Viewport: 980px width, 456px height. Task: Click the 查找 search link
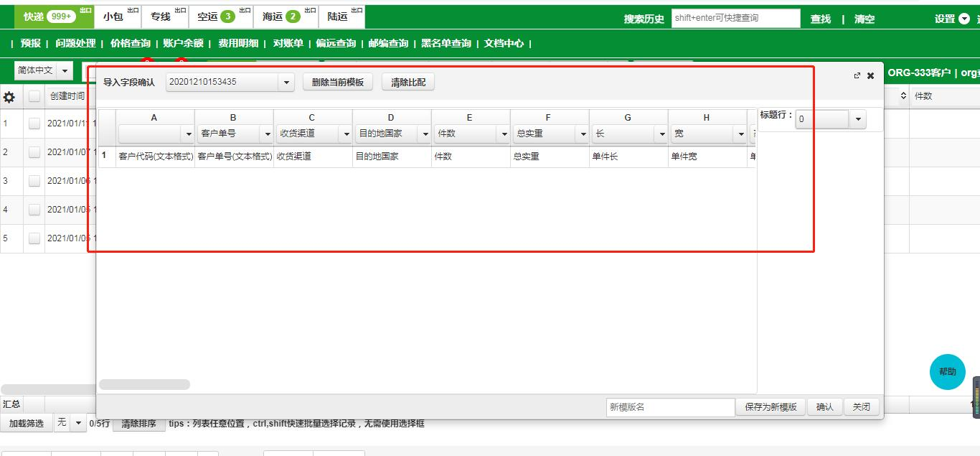tap(821, 19)
